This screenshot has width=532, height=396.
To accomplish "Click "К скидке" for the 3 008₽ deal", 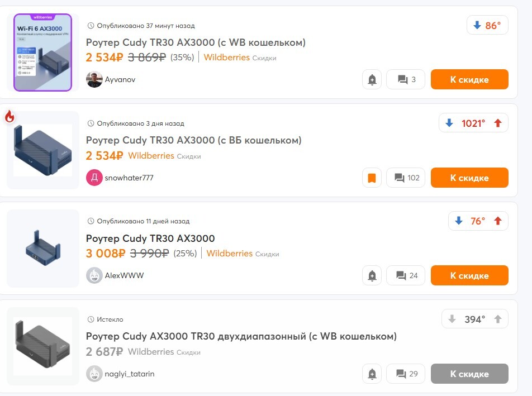I will 469,275.
